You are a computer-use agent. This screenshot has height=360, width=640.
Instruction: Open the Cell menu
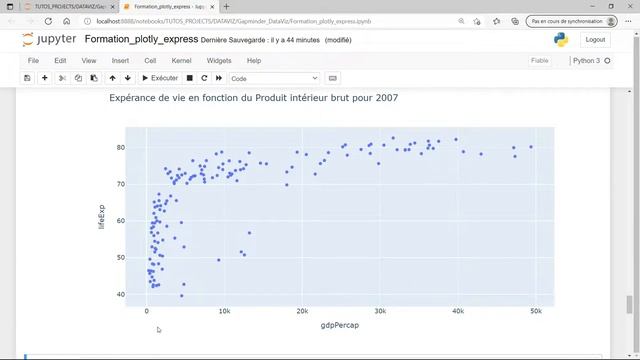150,60
